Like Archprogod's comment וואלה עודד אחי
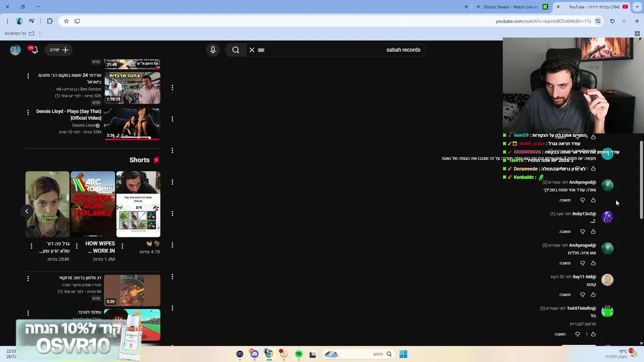 593,200
